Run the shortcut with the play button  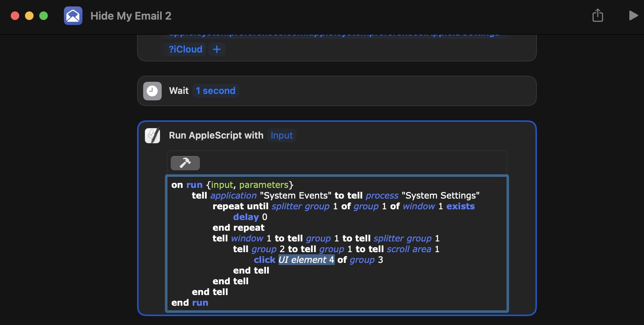[633, 15]
